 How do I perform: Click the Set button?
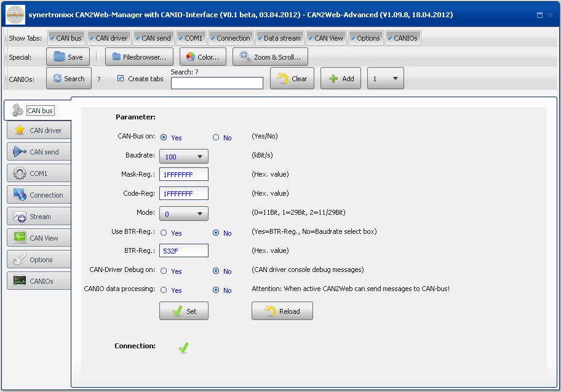(x=183, y=311)
